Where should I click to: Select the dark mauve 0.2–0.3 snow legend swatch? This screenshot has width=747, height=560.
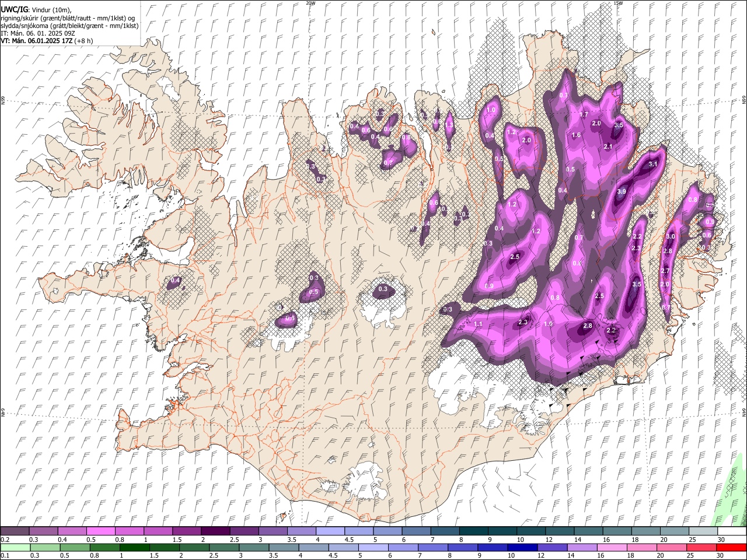coord(15,531)
